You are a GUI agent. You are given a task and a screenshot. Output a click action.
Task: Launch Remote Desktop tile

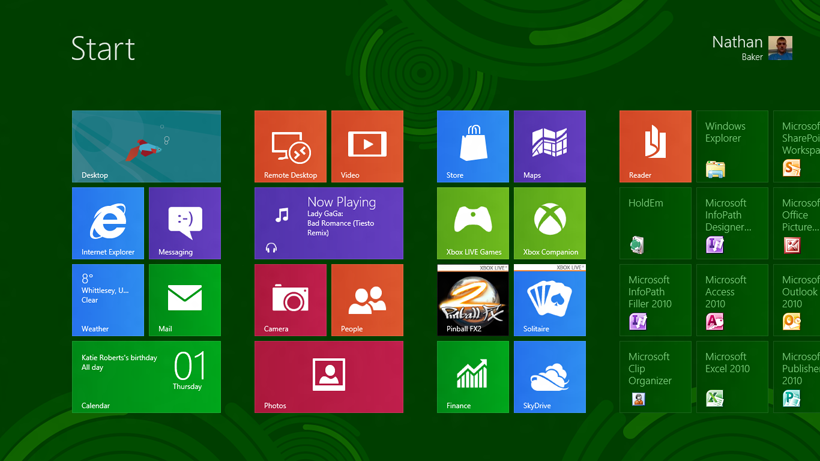(x=290, y=146)
